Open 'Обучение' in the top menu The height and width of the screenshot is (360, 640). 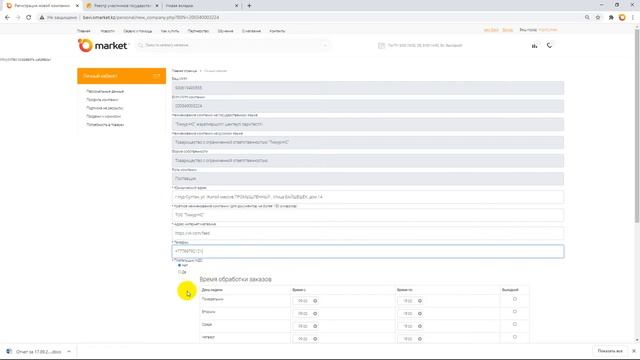[x=226, y=31]
